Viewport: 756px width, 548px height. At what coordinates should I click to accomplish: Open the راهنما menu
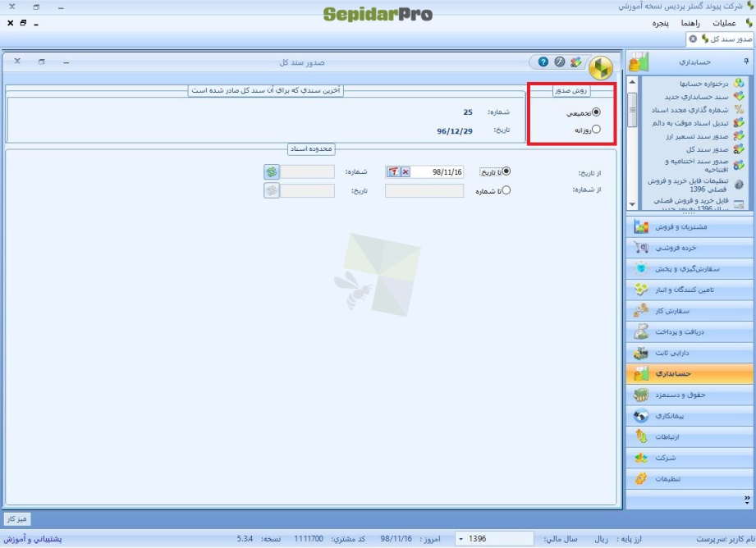pos(690,23)
